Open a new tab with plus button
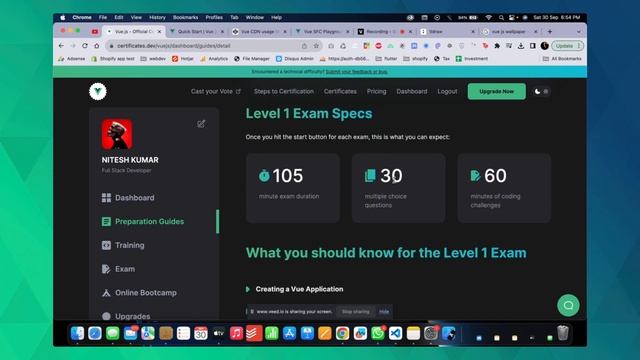The image size is (640, 360). coord(550,31)
